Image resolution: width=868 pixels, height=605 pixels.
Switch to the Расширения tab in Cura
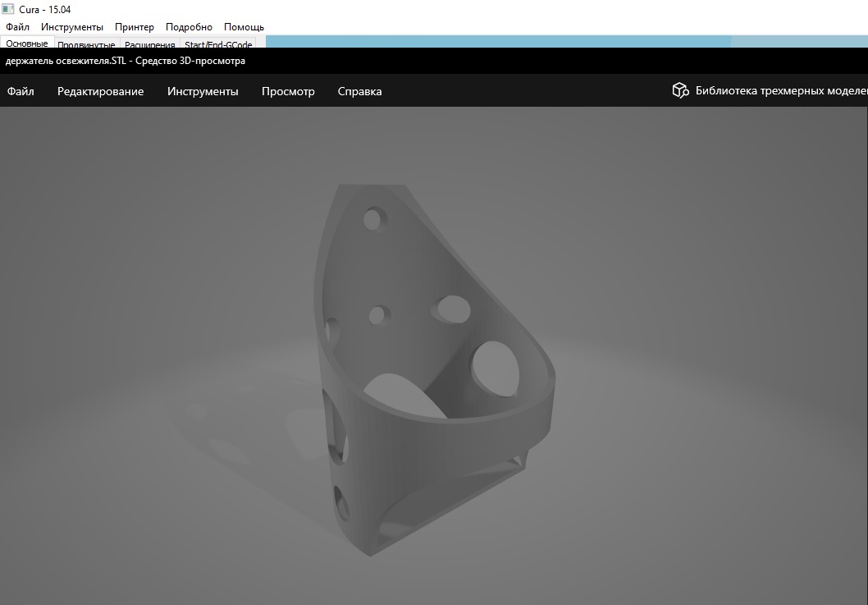click(x=150, y=44)
